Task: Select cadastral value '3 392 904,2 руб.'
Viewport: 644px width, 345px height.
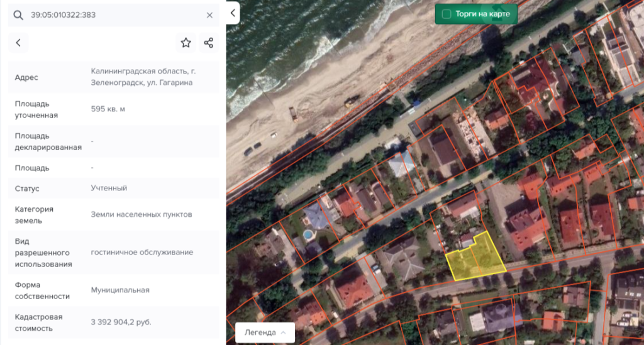Action: [x=121, y=322]
